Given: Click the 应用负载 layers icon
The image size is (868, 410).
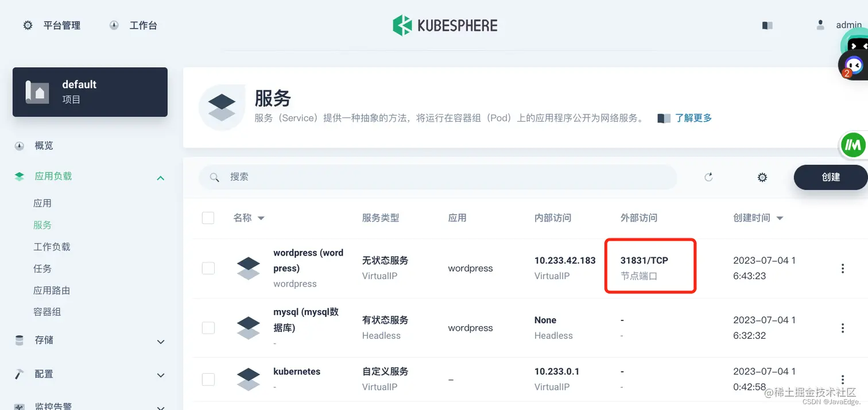Looking at the screenshot, I should pos(20,176).
